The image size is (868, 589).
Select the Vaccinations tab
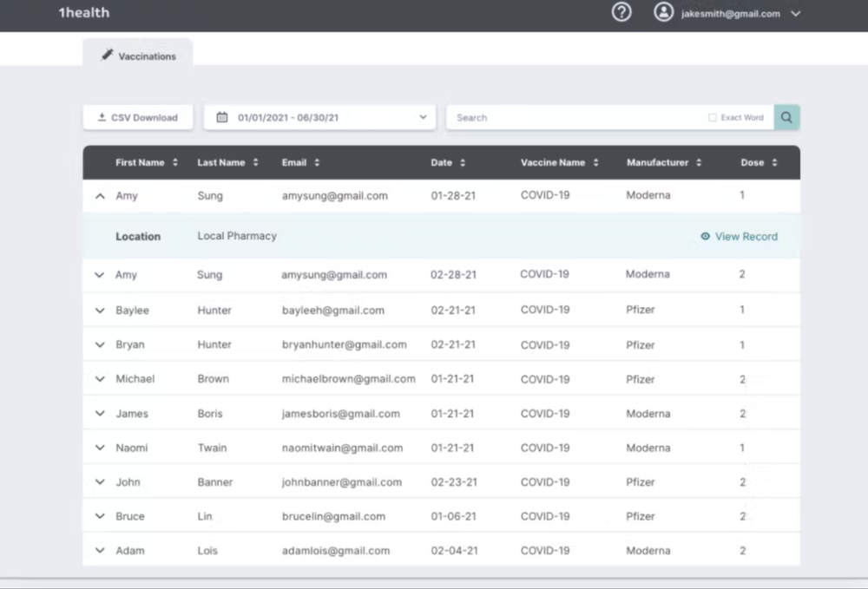(139, 56)
